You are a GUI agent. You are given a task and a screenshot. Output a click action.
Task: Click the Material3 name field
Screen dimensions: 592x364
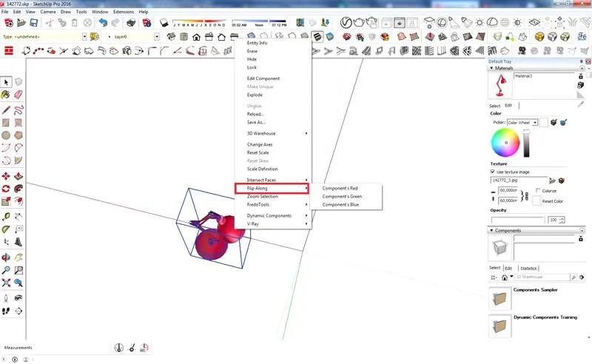pos(544,76)
